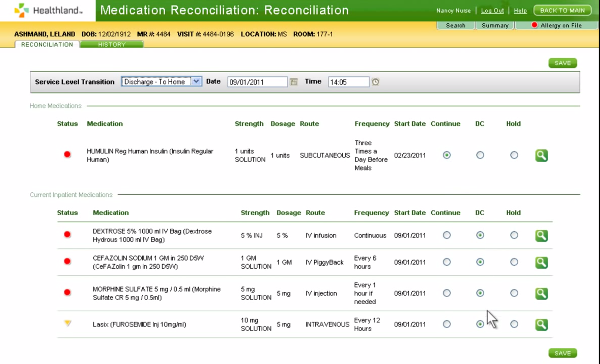Click the red status dot for DEXTROSE
The image size is (600, 364).
67,234
